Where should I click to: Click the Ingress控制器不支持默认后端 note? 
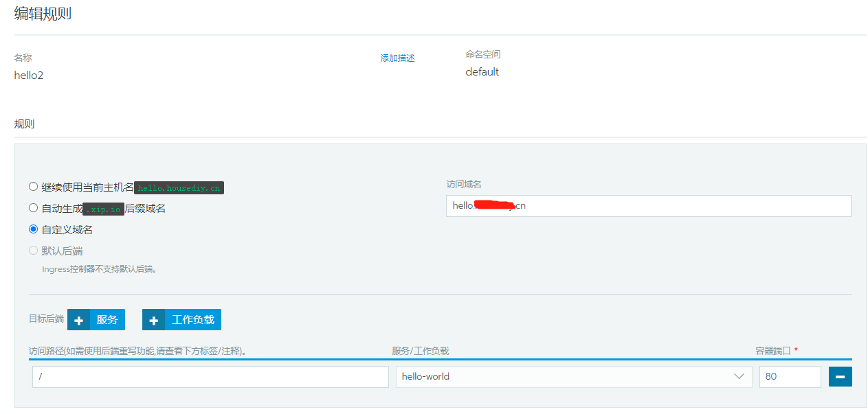point(100,269)
